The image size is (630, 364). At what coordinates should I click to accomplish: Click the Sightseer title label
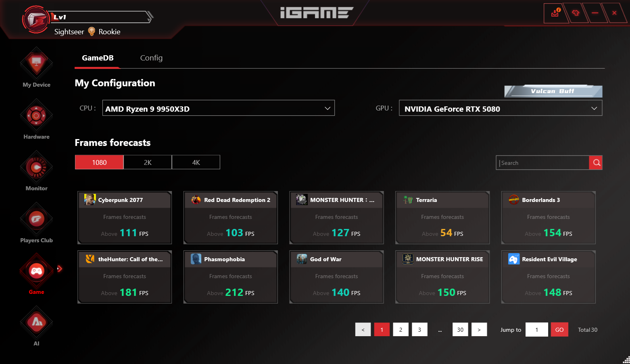(69, 32)
